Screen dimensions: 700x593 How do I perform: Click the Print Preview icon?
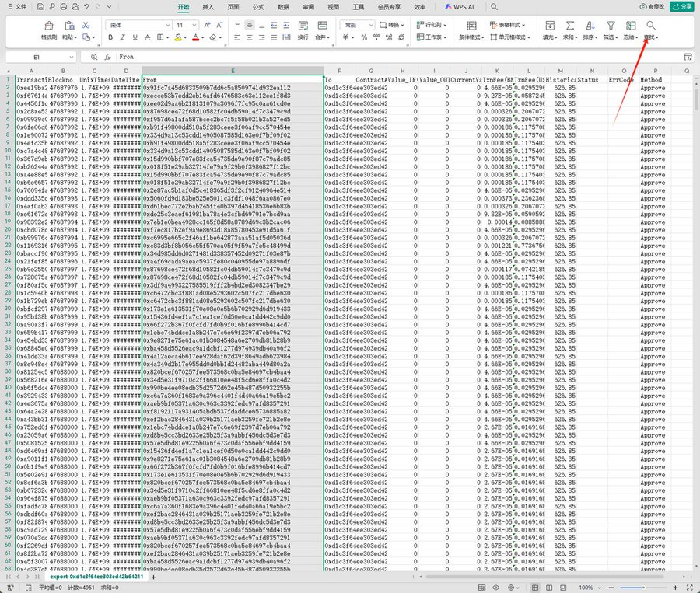tap(75, 7)
